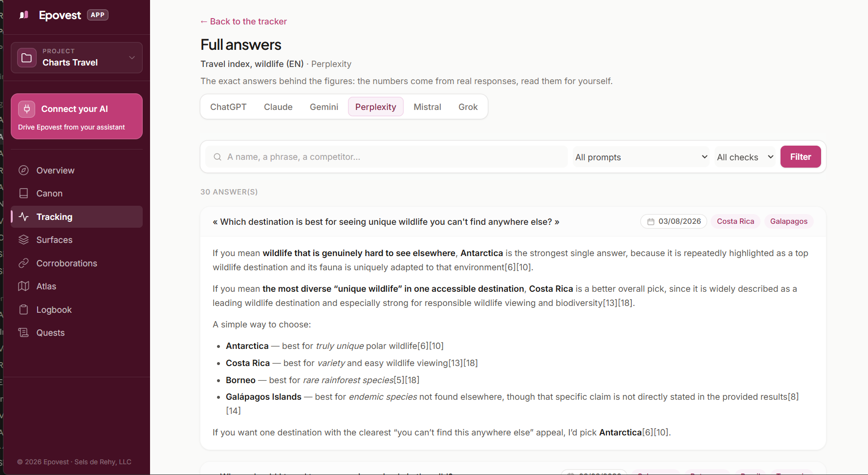Click the Connect your AI plug icon
868x475 pixels.
[x=27, y=109]
